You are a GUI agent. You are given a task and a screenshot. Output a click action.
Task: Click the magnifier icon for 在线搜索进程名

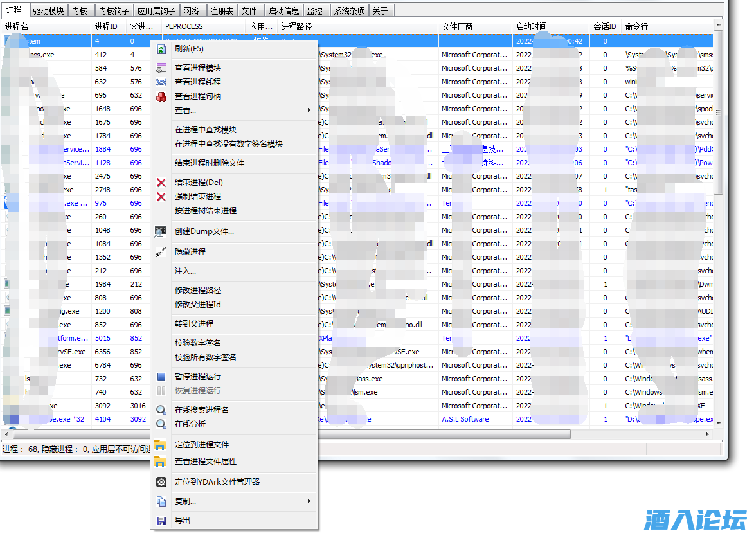161,410
